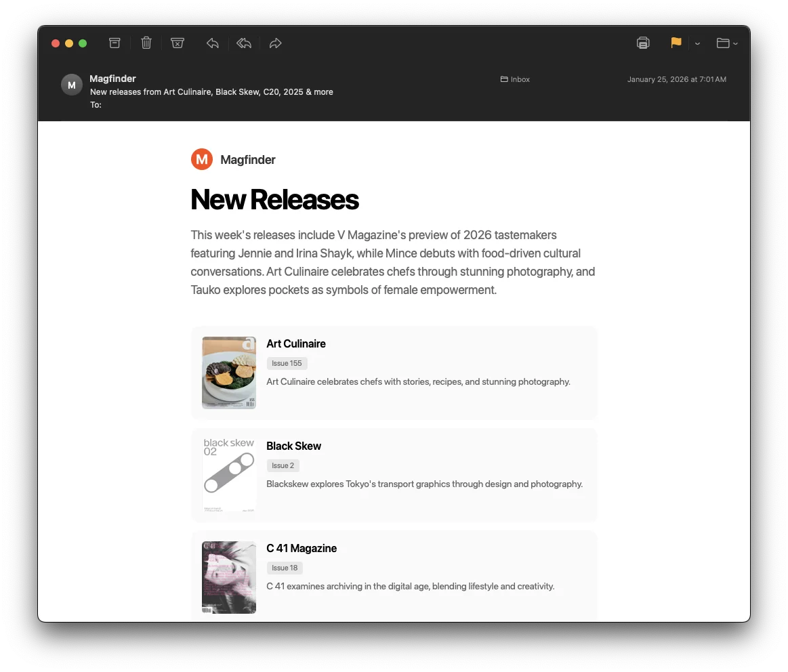Viewport: 788px width, 672px height.
Task: Mark the message as junk
Action: tap(177, 43)
